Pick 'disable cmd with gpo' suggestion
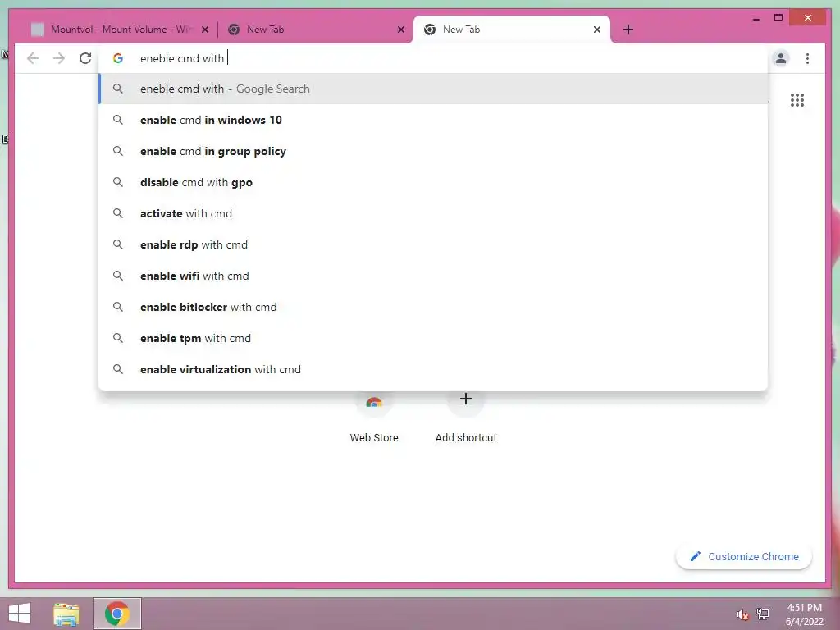 coord(433,182)
